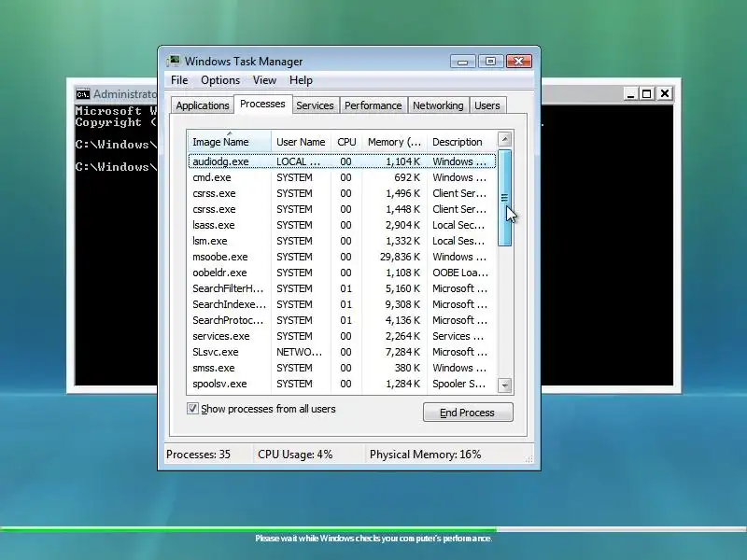This screenshot has width=747, height=560.
Task: Select the SearchIndexe... process
Action: click(x=342, y=304)
